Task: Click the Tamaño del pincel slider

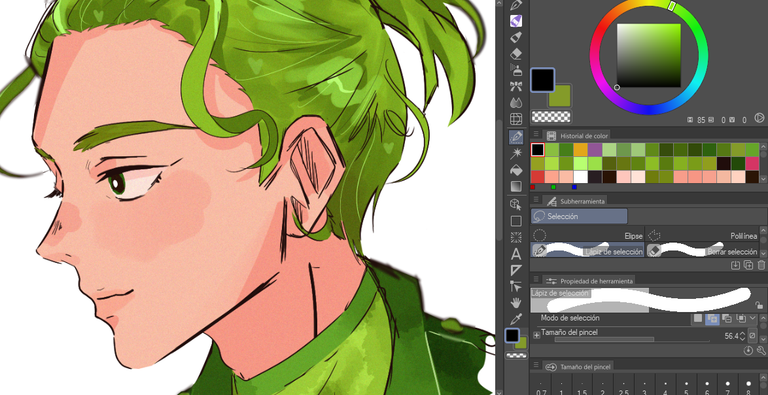Action: 632,339
